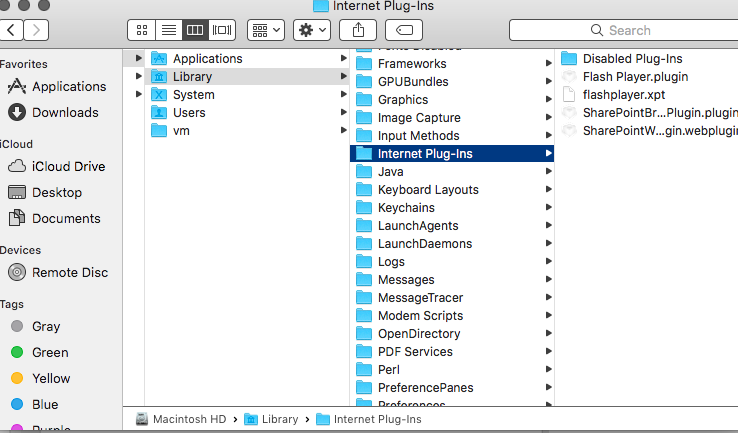The height and width of the screenshot is (433, 738).
Task: Open the LaunchAgents folder
Action: 452,225
